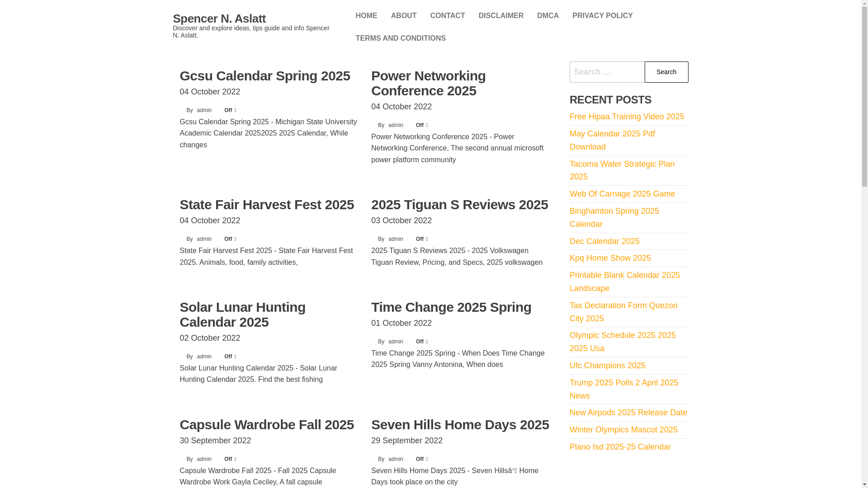This screenshot has height=488, width=868.
Task: Go to the CONTACT page
Action: pos(448,16)
